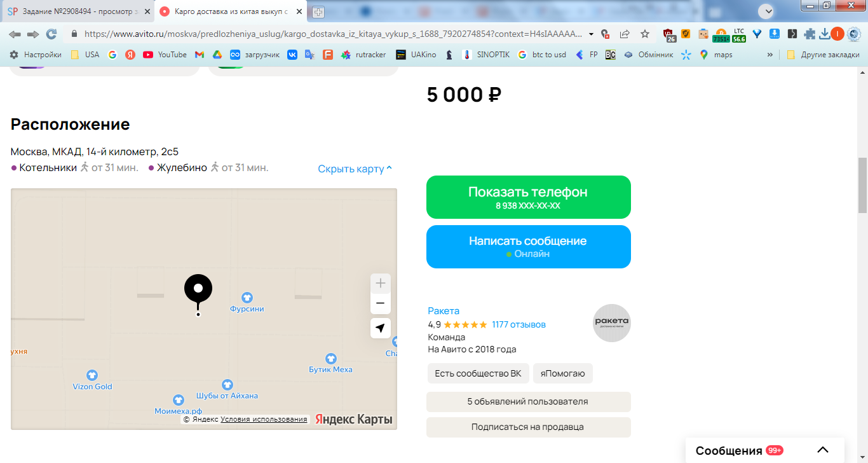Open the Bitcoin price extension showing 73514
The image size is (868, 463).
[x=721, y=35]
